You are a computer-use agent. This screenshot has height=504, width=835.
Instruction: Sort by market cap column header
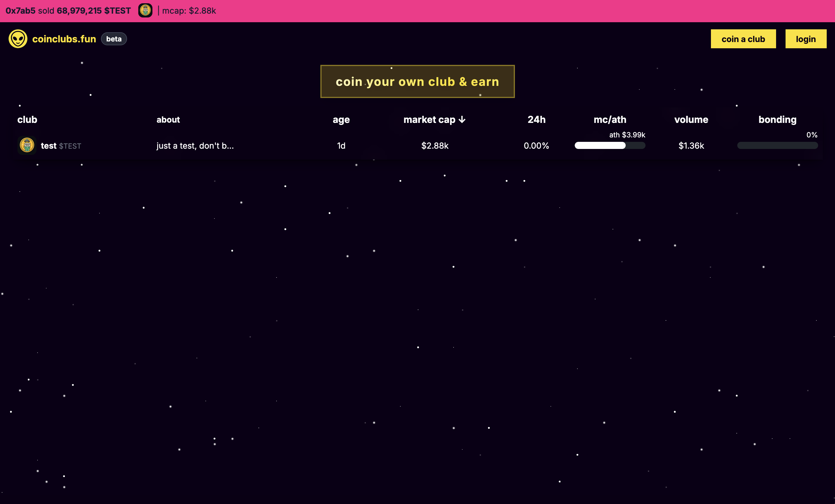click(429, 120)
